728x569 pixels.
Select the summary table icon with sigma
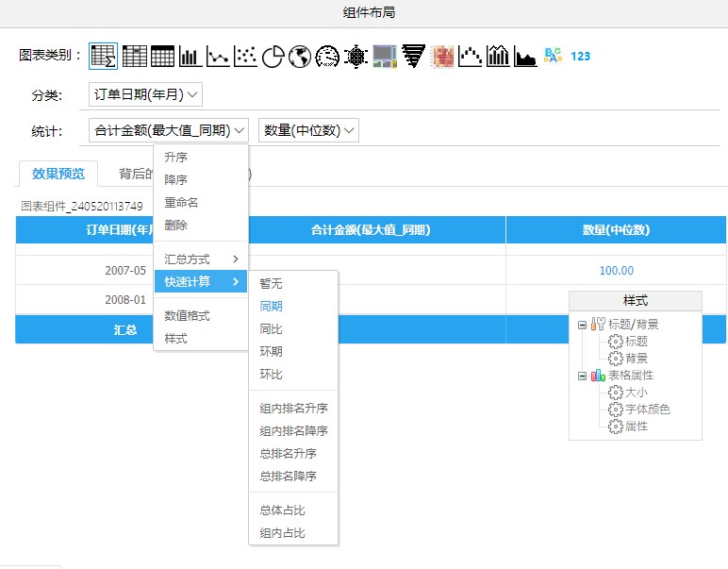(x=104, y=57)
